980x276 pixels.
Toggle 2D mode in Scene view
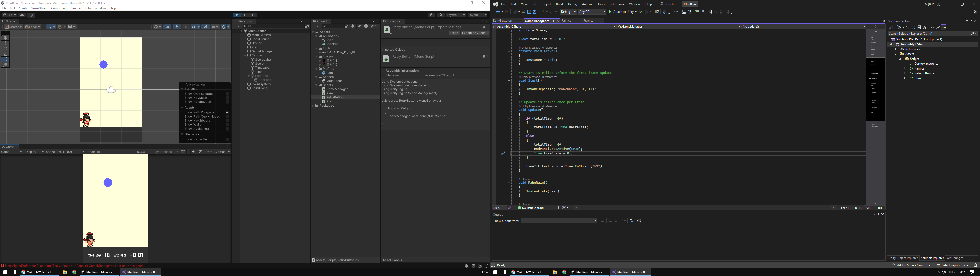tap(167, 27)
